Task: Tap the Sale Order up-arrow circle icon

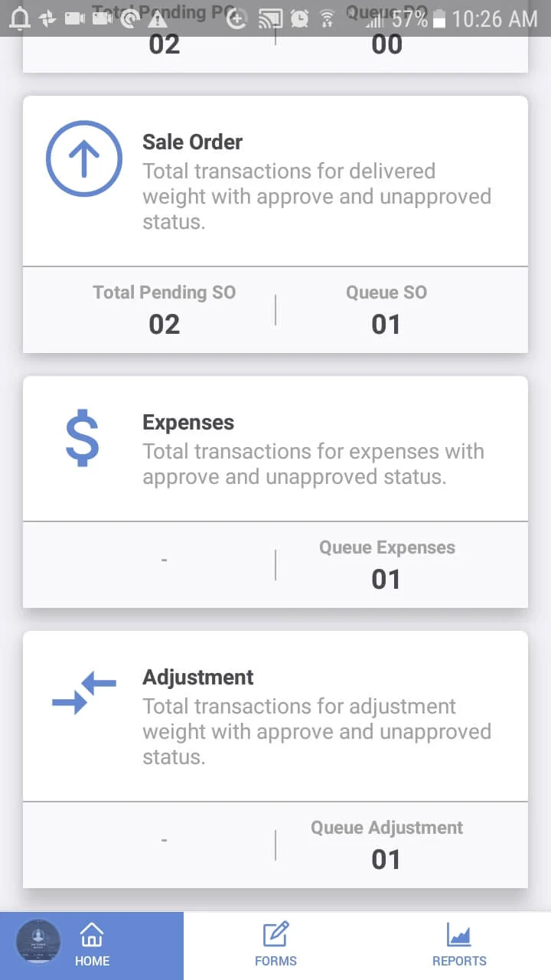Action: click(84, 159)
